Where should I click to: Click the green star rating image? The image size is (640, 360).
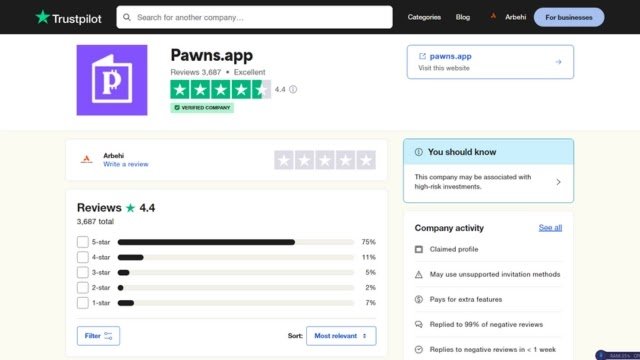pyautogui.click(x=220, y=89)
